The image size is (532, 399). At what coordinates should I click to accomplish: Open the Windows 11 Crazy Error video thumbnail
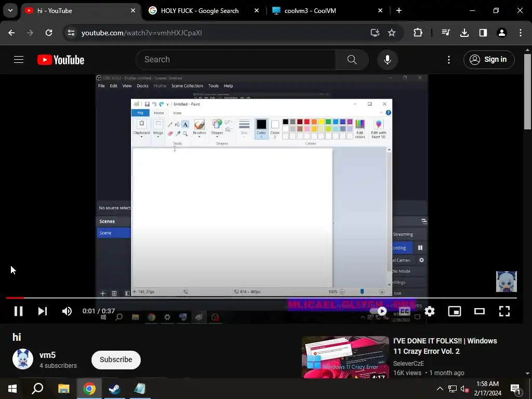345,357
